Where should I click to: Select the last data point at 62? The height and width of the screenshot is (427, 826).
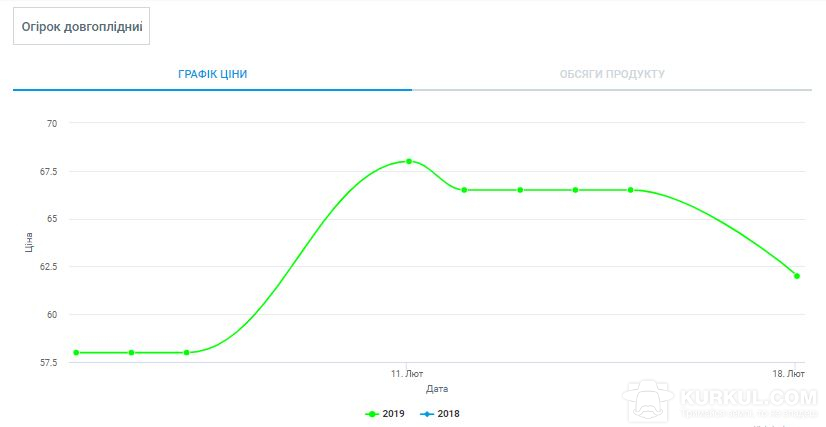[x=797, y=276]
